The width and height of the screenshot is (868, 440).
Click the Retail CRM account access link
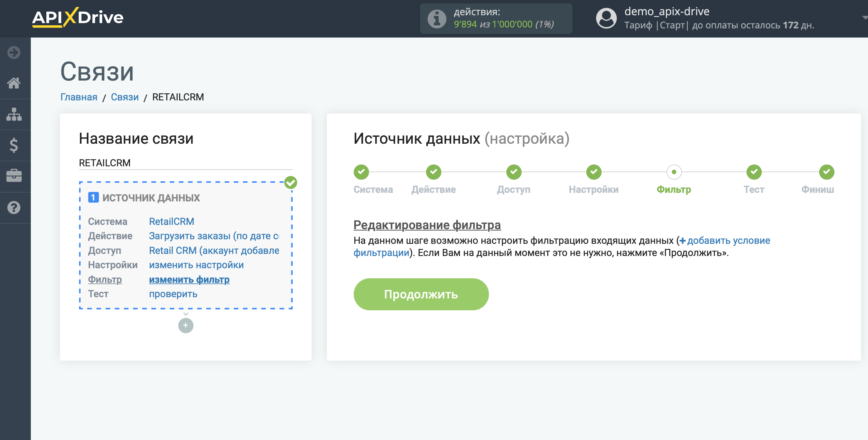(214, 250)
